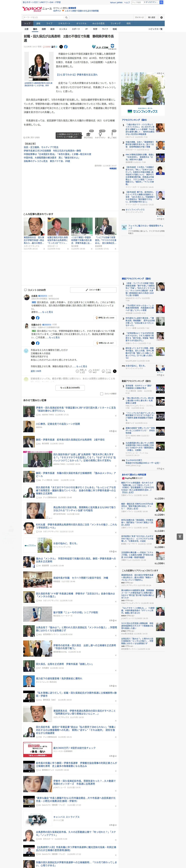Open トピックス一覧 link
This screenshot has height=868, width=186.
coord(155,29)
